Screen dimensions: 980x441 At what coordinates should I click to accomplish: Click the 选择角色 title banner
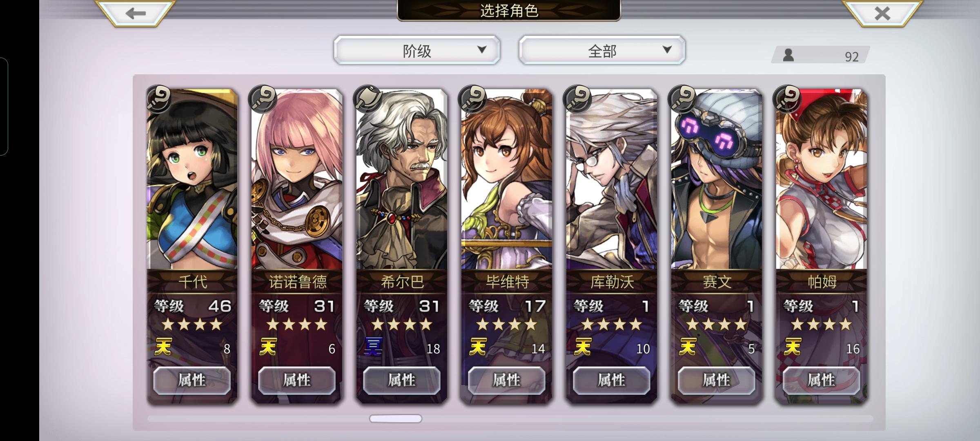[x=509, y=11]
